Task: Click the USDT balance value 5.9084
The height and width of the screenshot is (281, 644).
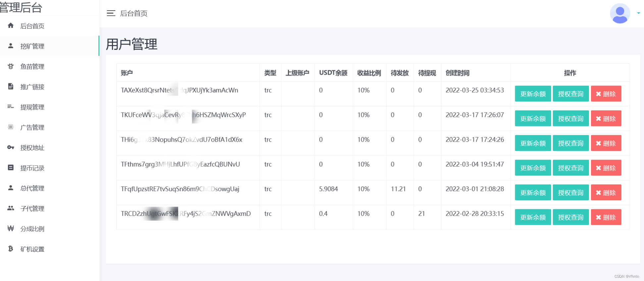Action: click(328, 189)
